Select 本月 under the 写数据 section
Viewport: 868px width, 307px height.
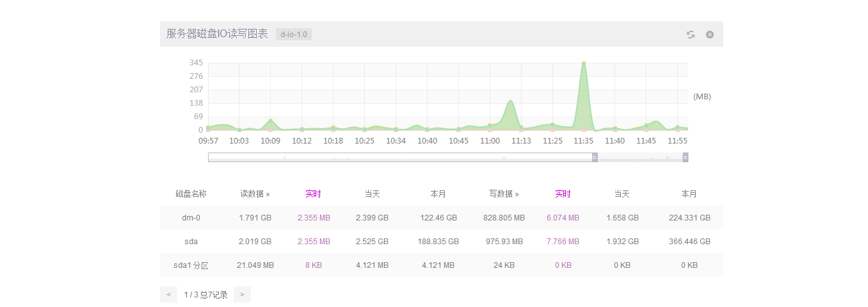click(689, 194)
